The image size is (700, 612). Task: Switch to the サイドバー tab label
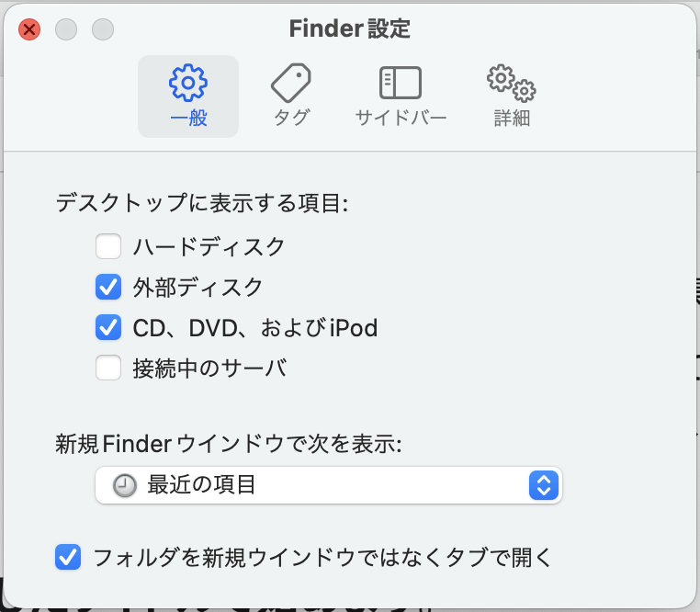401,119
